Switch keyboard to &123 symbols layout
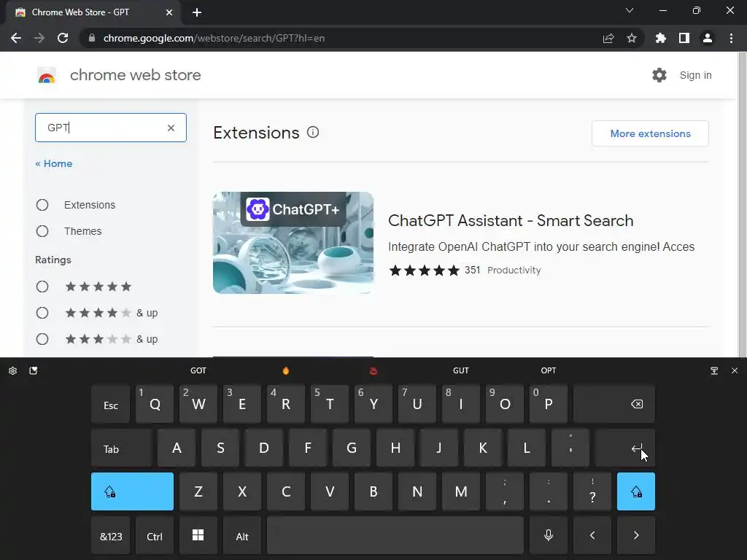The height and width of the screenshot is (560, 747). click(111, 535)
